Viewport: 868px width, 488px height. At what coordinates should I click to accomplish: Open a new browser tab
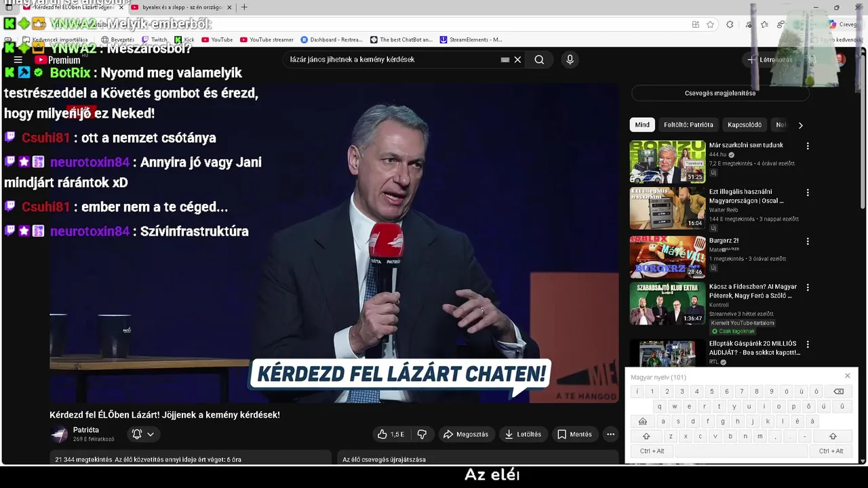[x=244, y=7]
